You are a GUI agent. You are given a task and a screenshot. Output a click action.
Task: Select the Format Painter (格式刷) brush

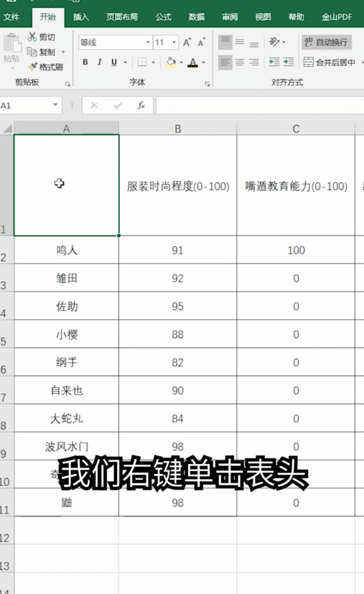click(x=32, y=67)
